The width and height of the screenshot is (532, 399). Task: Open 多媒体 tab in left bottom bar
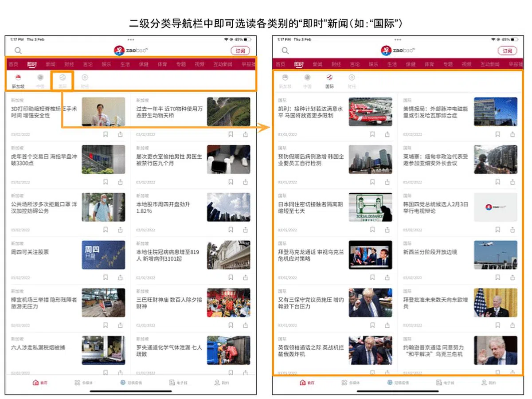[x=83, y=383]
